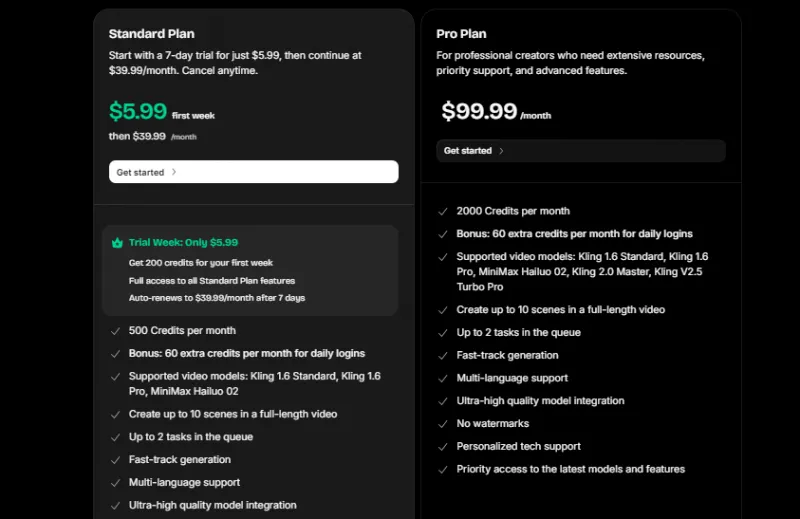Click the Auto-renews to $39.99/month after 7 days note

217,298
